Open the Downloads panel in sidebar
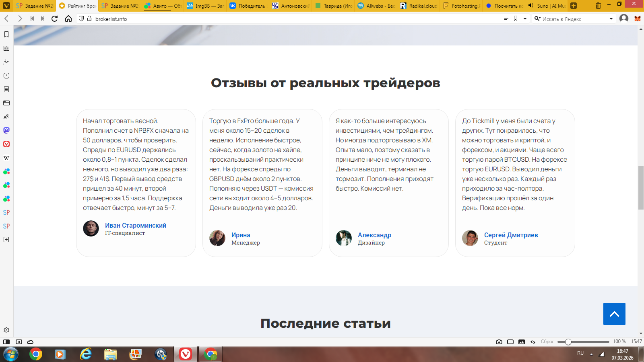This screenshot has width=644, height=362. pyautogui.click(x=6, y=62)
